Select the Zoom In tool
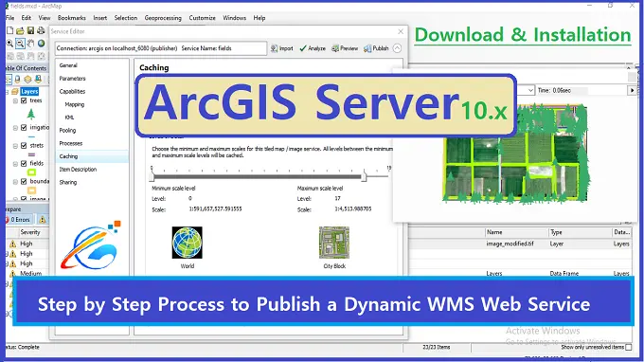Image resolution: width=644 pixels, height=362 pixels. click(9, 44)
